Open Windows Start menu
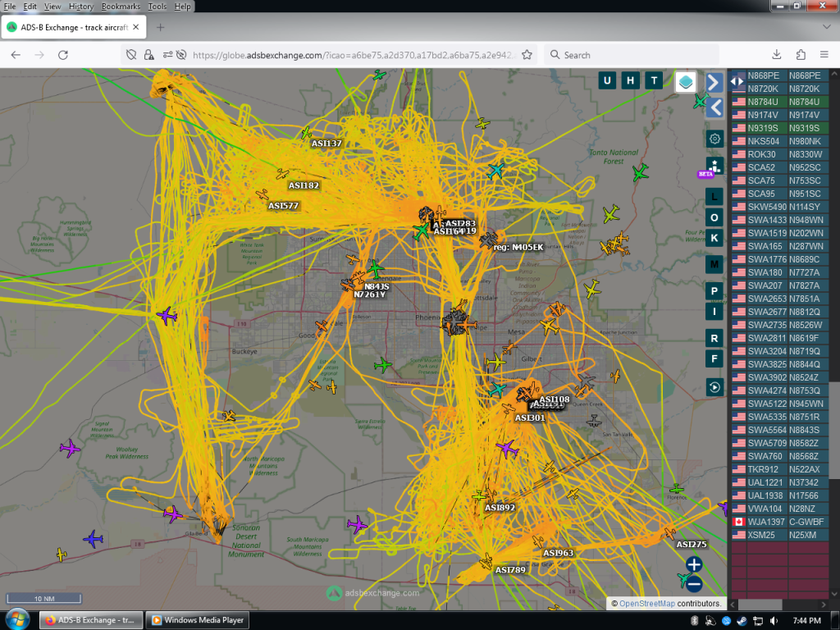The height and width of the screenshot is (630, 840). click(17, 619)
